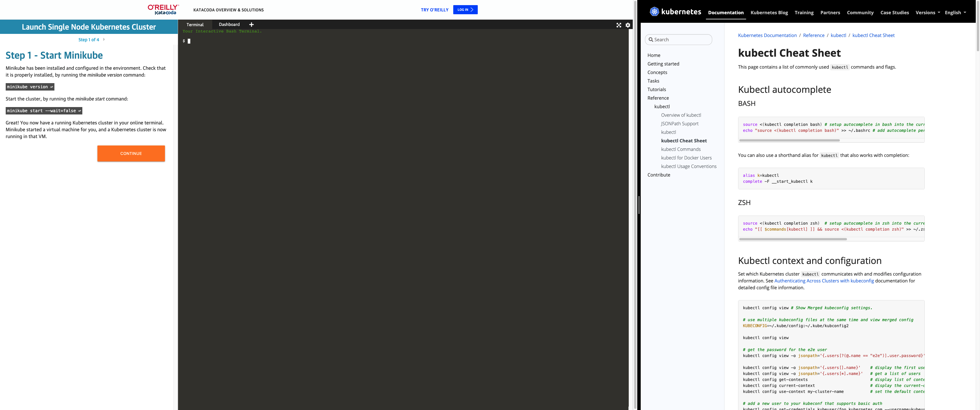Click the LOG IN button

click(465, 9)
